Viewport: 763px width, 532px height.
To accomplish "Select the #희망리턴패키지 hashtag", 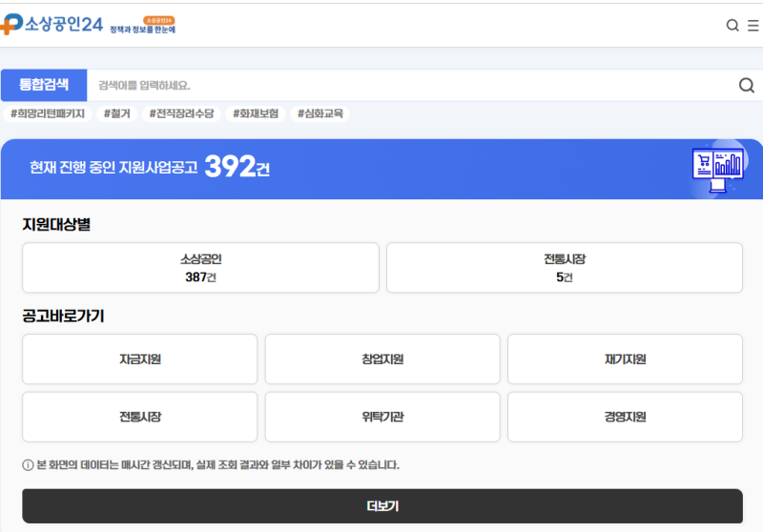I will tap(47, 113).
